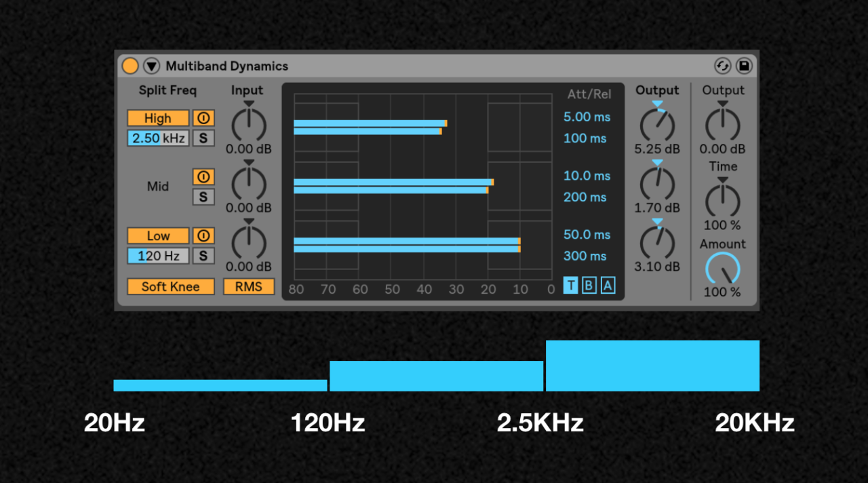Select the B below threshold view
The image size is (868, 483).
[x=589, y=285]
